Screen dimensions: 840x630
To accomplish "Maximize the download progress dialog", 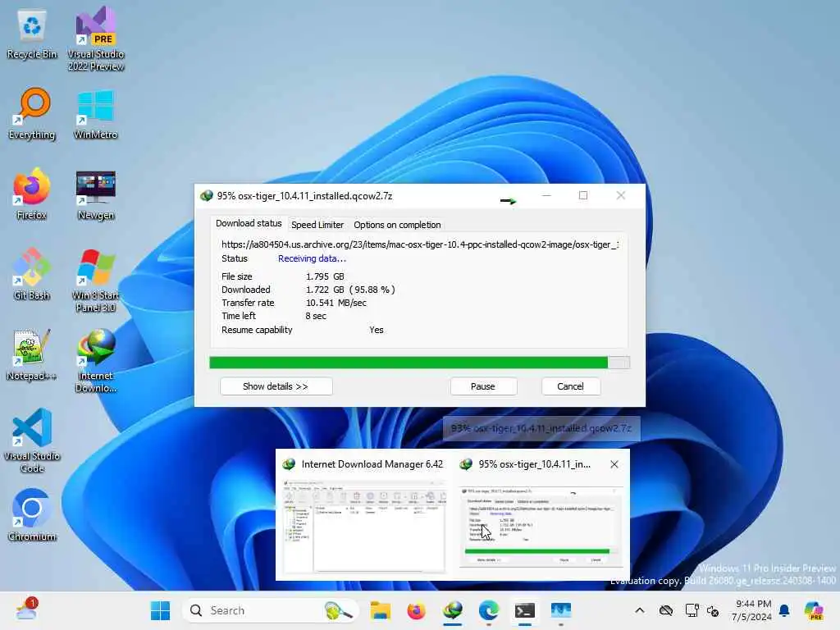I will point(583,195).
